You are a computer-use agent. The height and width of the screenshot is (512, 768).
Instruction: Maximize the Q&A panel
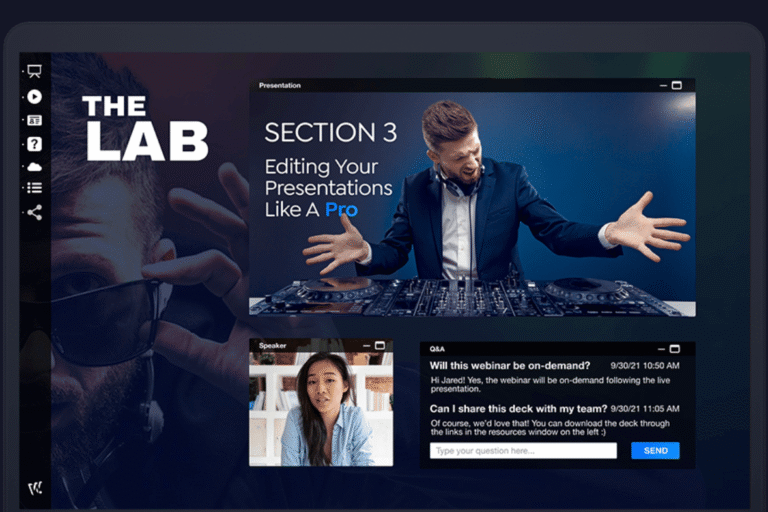tap(674, 349)
